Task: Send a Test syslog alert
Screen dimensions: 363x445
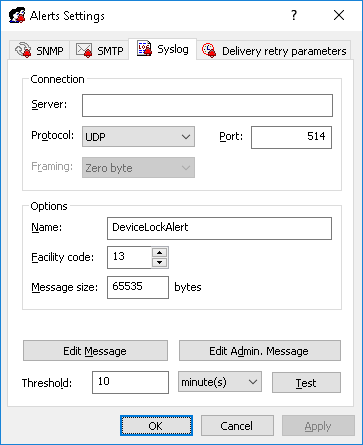Action: [306, 383]
